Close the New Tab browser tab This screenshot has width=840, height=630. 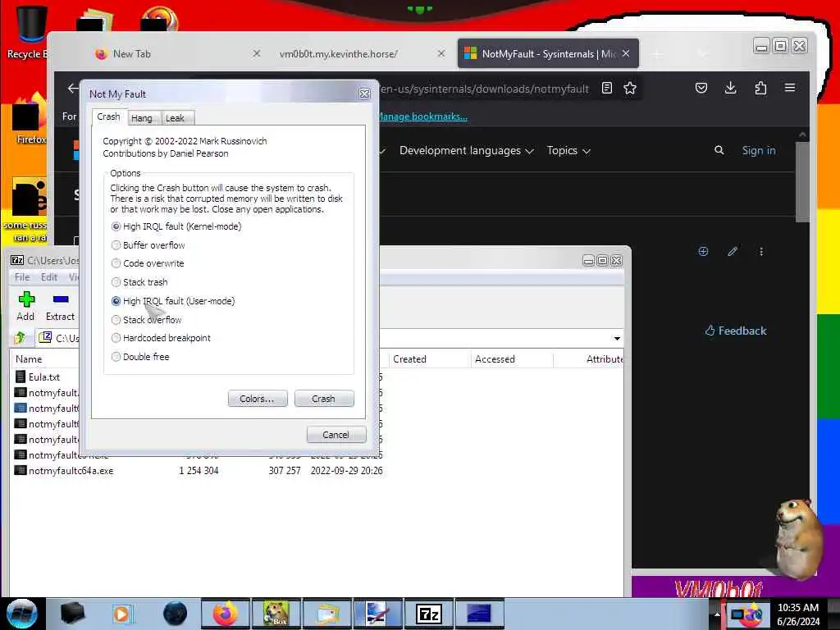click(x=257, y=53)
